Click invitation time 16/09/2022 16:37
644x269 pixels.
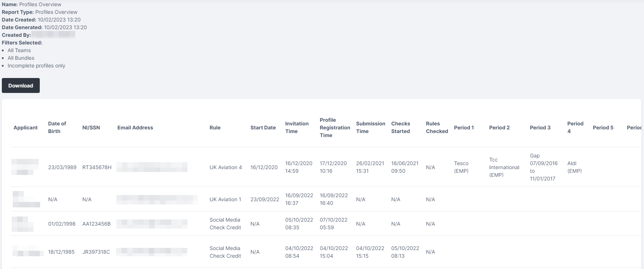(299, 199)
